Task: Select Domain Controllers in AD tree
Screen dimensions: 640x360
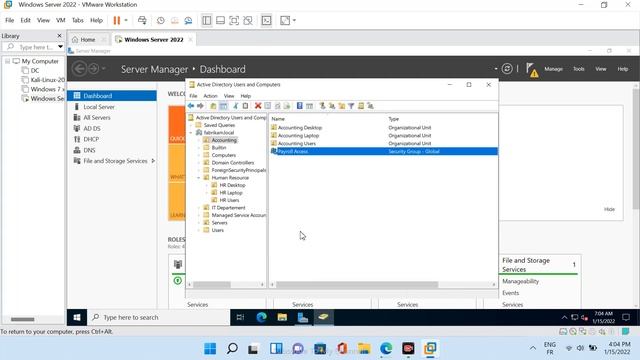Action: 233,162
